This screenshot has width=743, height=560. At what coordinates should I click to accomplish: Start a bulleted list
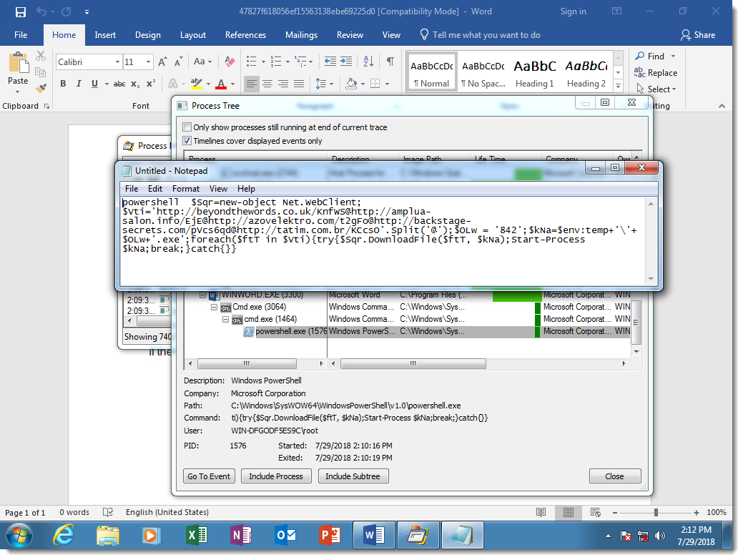click(x=251, y=62)
